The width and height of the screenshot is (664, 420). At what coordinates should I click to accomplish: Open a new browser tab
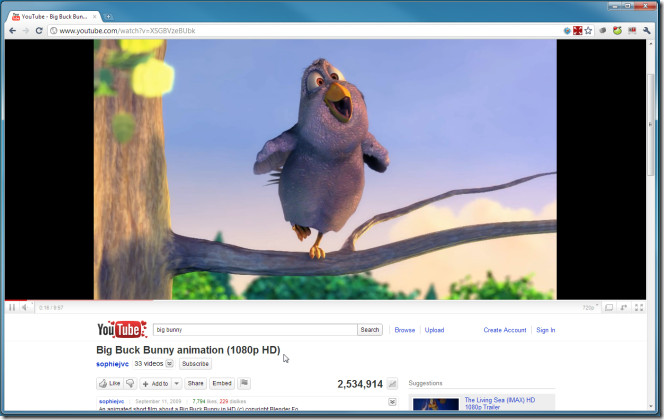click(x=108, y=17)
